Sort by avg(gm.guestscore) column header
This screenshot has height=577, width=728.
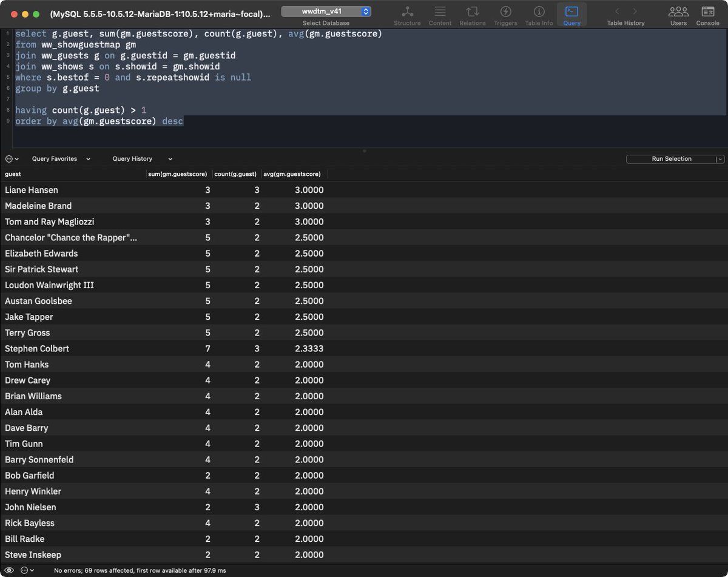pyautogui.click(x=294, y=174)
